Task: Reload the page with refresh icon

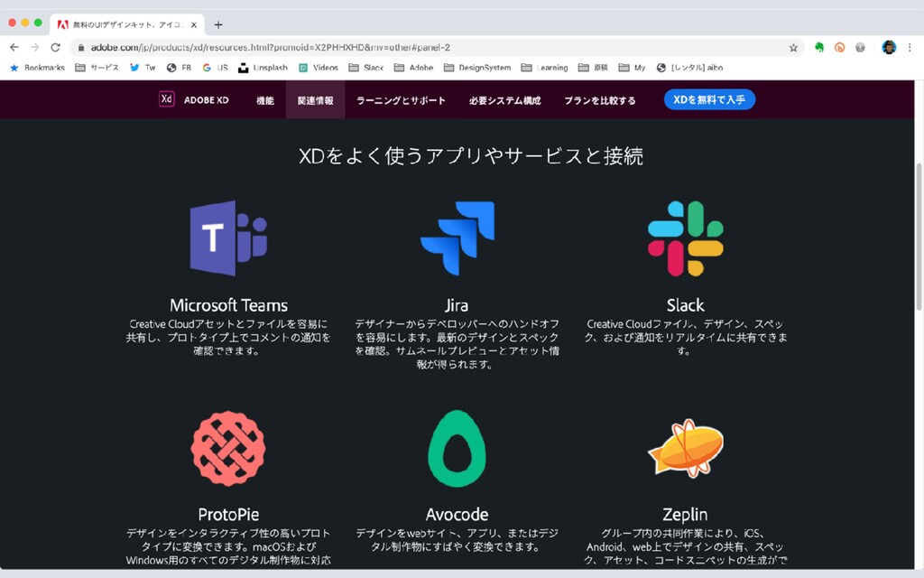Action: coord(55,47)
